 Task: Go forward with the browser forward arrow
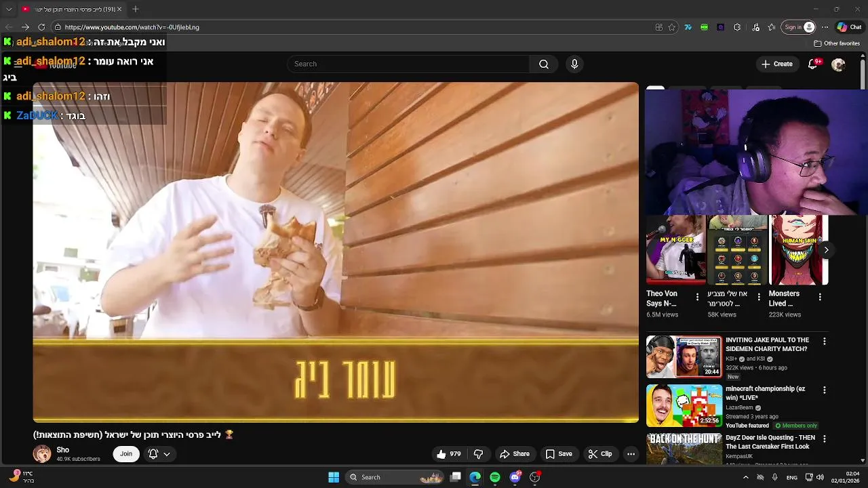[x=25, y=27]
